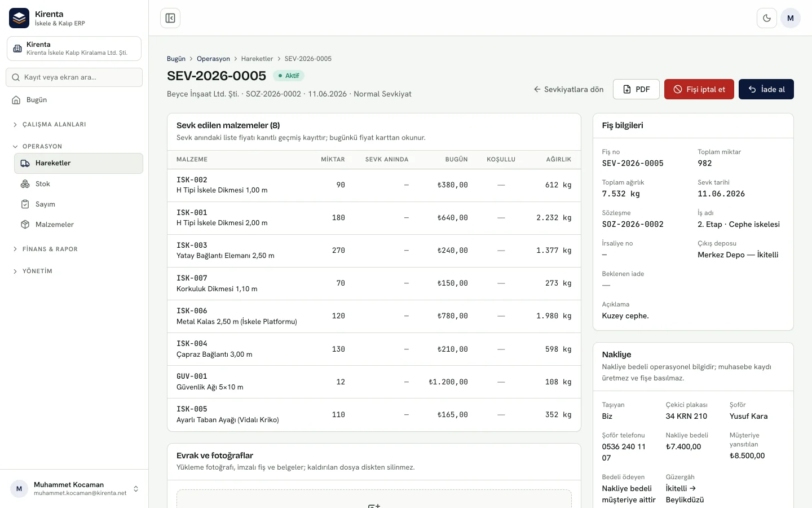Click the M avatar in the sidebar footer
The image size is (812, 508).
pos(19,489)
